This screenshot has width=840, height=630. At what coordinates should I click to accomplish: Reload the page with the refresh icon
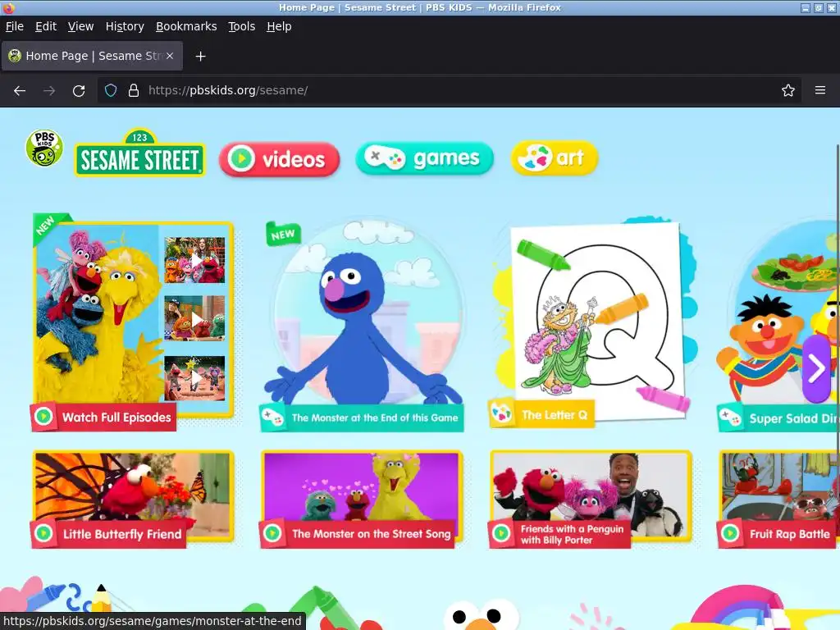(79, 90)
